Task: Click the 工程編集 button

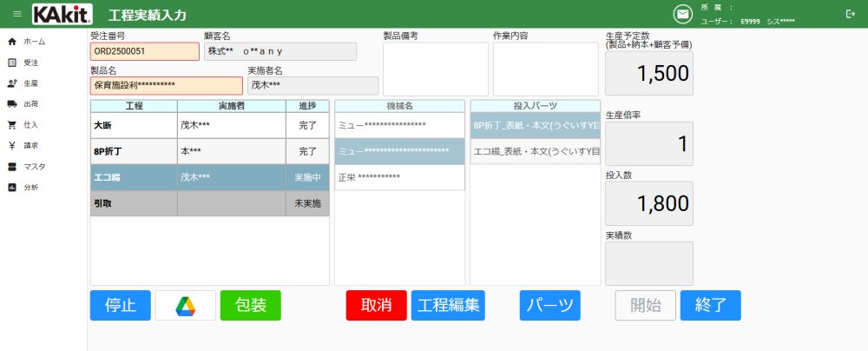Action: [x=447, y=305]
